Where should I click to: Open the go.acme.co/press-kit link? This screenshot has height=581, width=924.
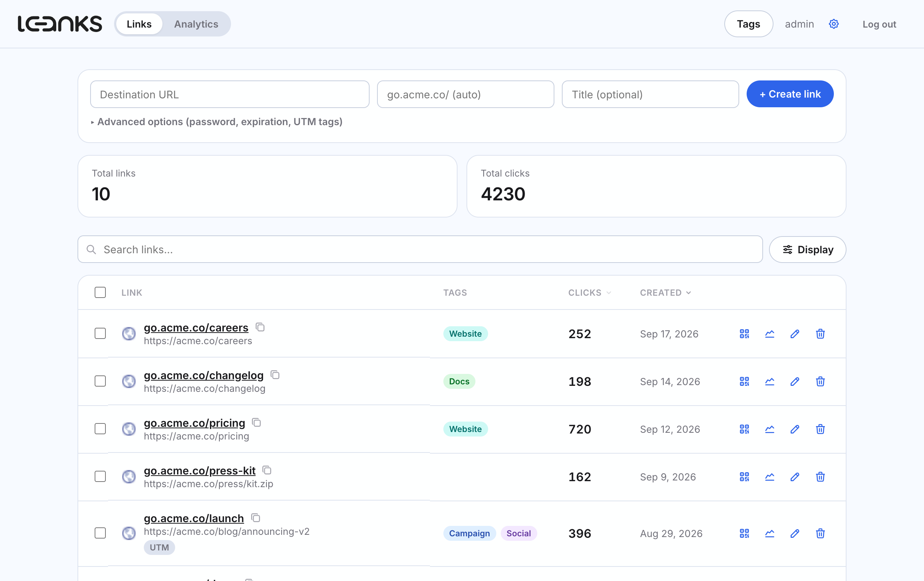coord(200,470)
